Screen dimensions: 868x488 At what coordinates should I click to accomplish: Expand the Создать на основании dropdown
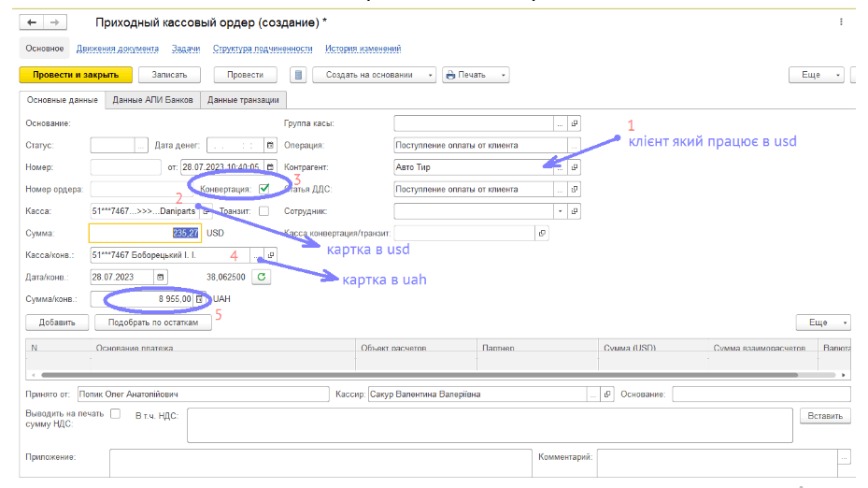pyautogui.click(x=430, y=75)
